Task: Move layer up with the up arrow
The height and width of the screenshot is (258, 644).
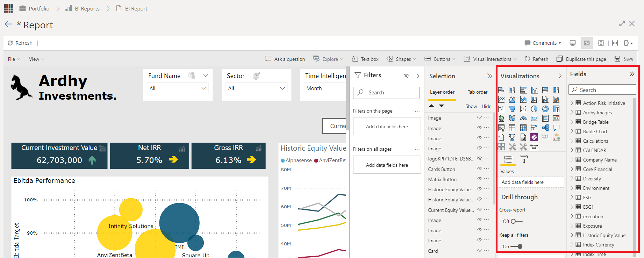Action: [x=431, y=106]
